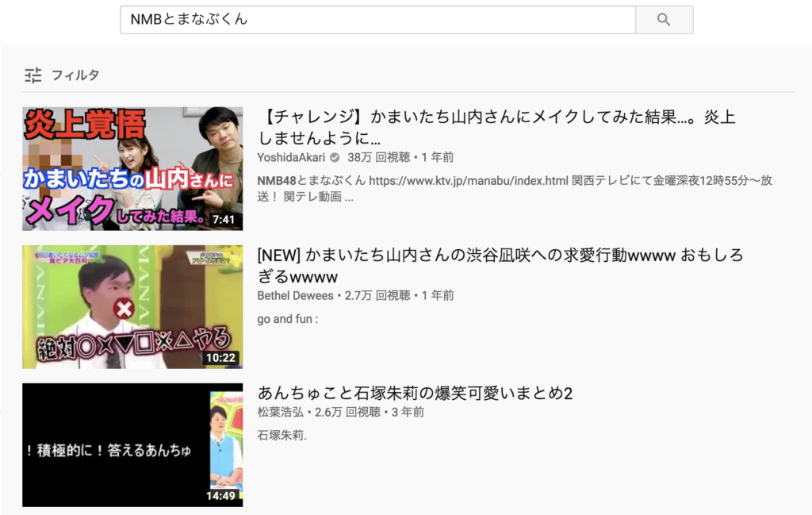This screenshot has width=812, height=515.
Task: Click the 2.7万 回視聴 view count
Action: pos(377,295)
